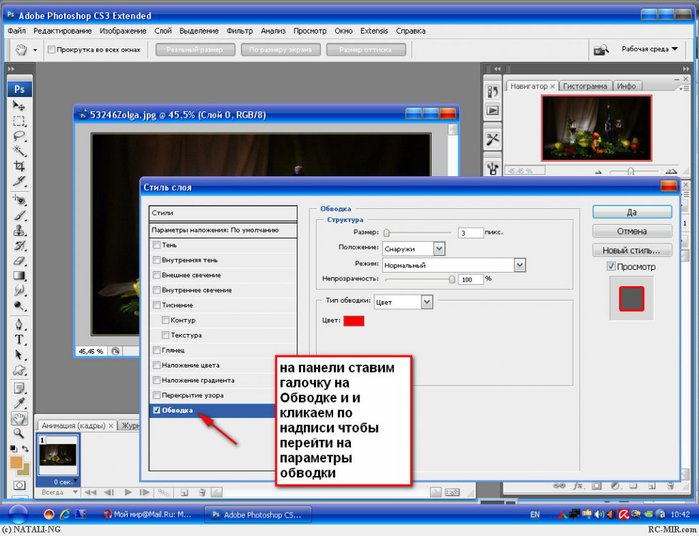Viewport: 699px width, 536px height.
Task: Enable the Внутреннее свечение checkbox
Action: [x=156, y=290]
